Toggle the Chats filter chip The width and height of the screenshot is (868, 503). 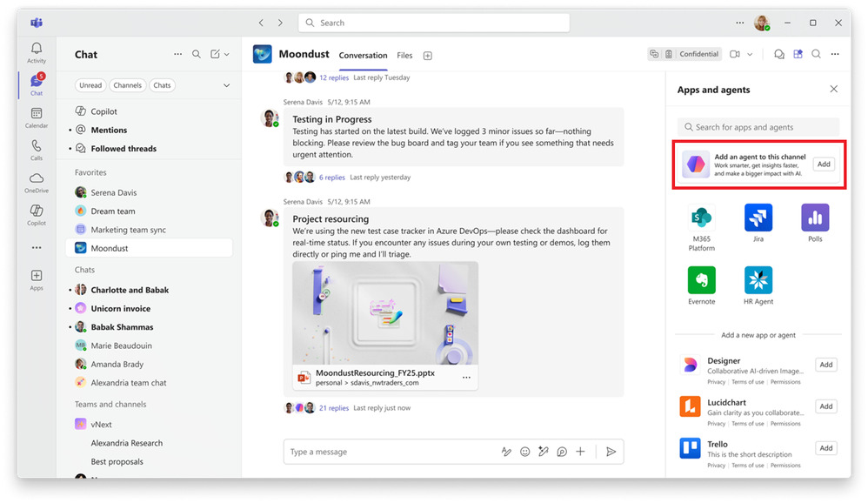(x=162, y=85)
